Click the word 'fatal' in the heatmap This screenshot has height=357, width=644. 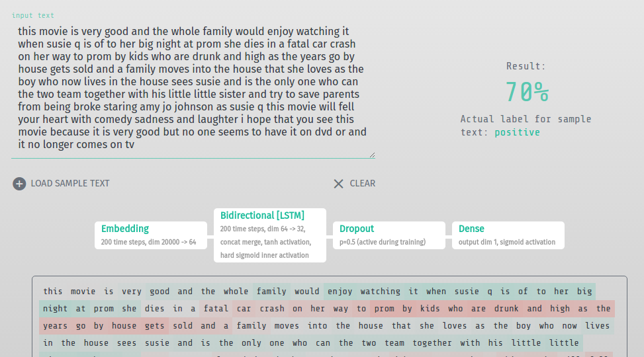tap(216, 309)
